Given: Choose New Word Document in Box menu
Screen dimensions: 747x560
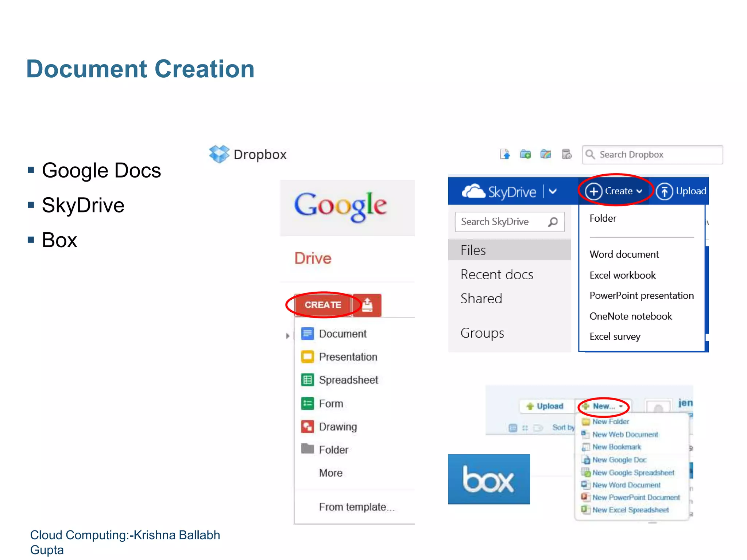Looking at the screenshot, I should pos(626,485).
